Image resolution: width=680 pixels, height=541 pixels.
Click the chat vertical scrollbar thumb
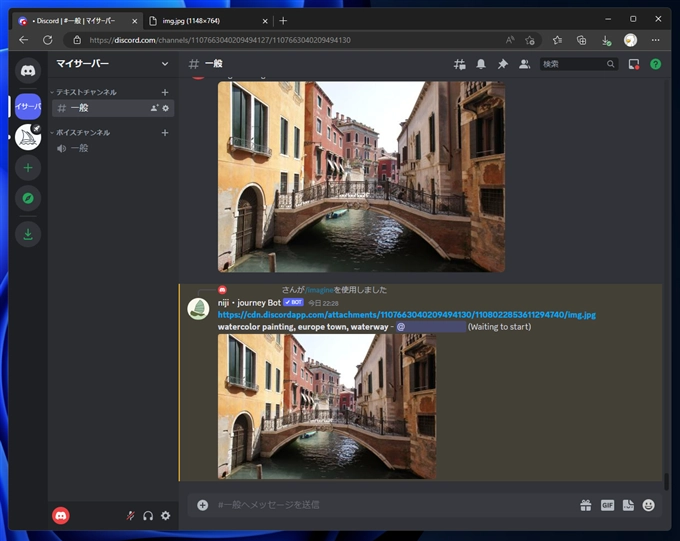[666, 481]
